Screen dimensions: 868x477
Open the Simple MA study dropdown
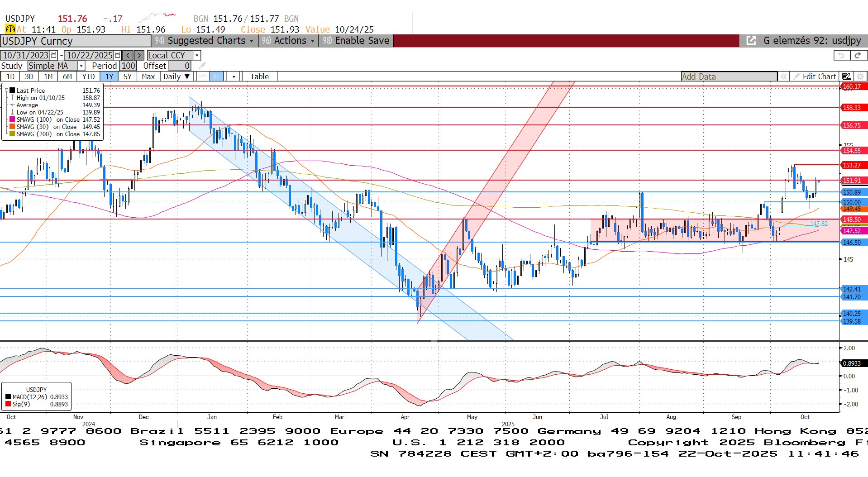(81, 66)
